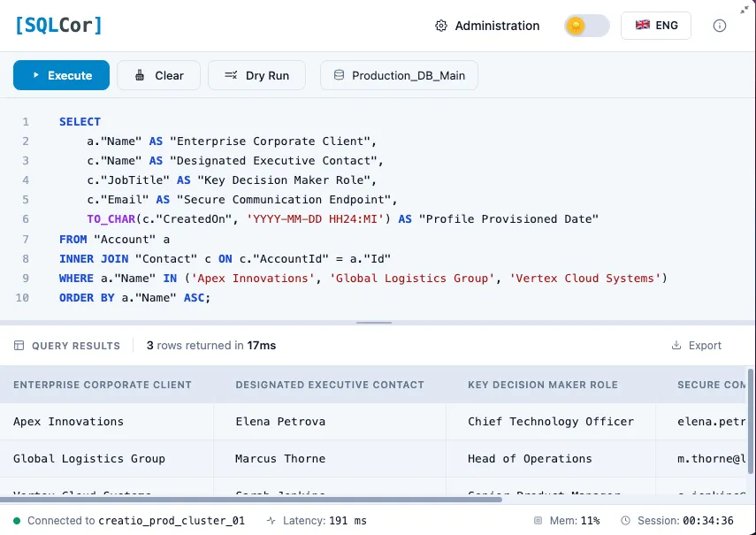Select the Query Results tab label

(76, 346)
